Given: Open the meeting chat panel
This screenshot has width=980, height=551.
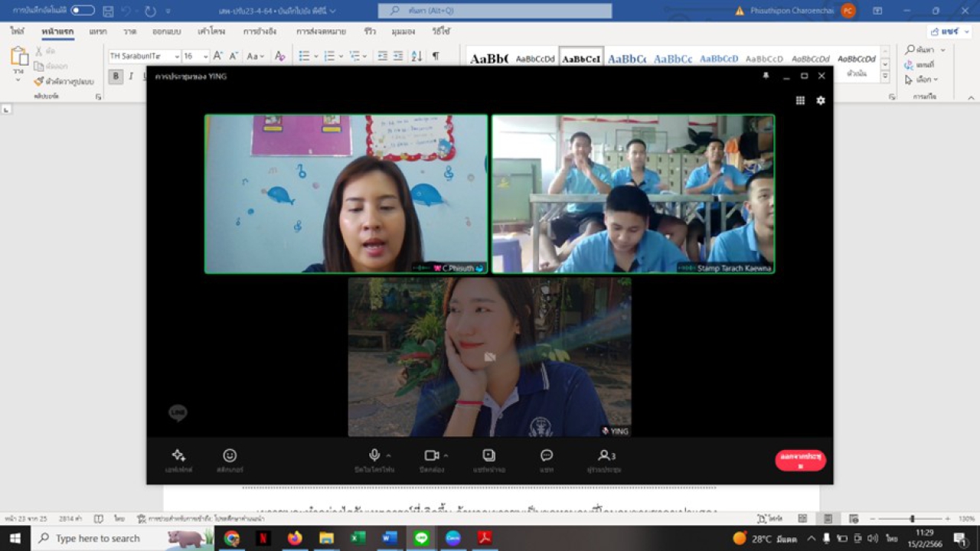Looking at the screenshot, I should [x=547, y=455].
